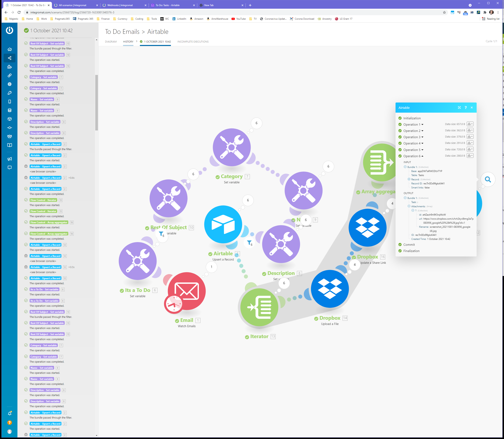Select the Rest Of Subject module
Image resolution: width=504 pixels, height=439 pixels.
coord(168,198)
